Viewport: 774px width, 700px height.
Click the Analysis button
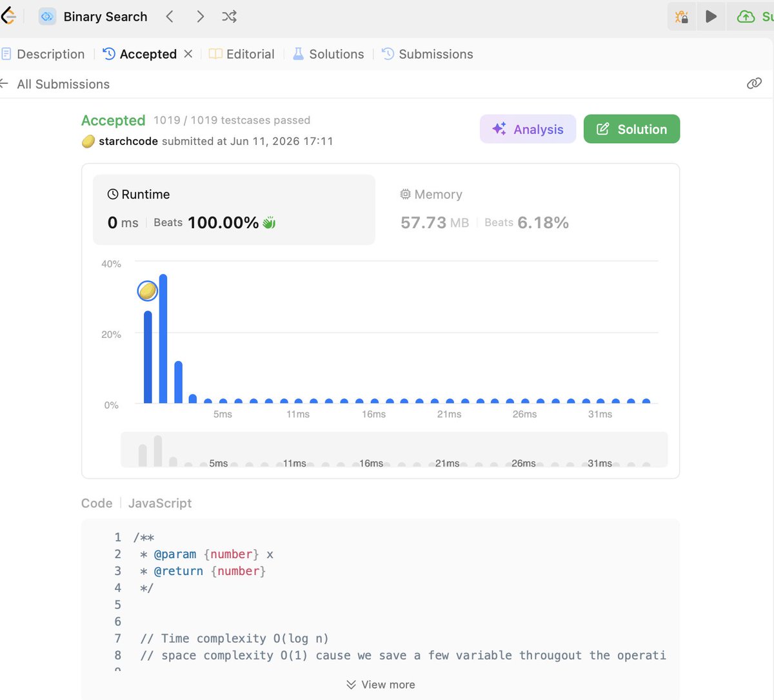[528, 129]
